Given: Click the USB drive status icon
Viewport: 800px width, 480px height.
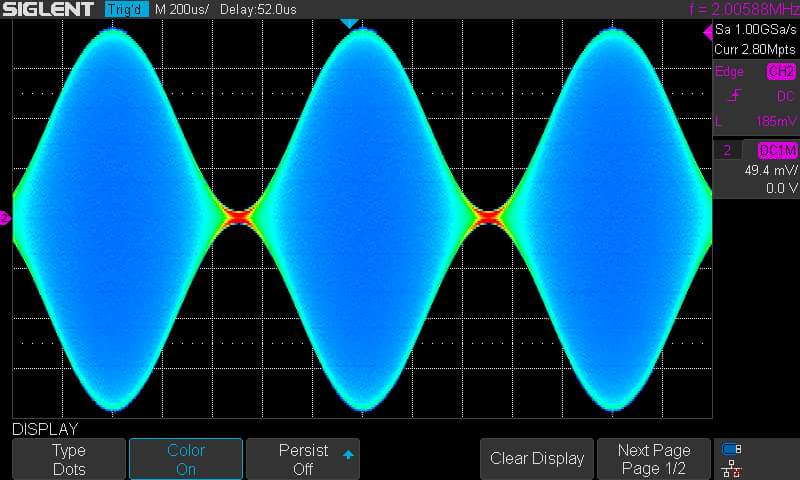Looking at the screenshot, I should (731, 449).
